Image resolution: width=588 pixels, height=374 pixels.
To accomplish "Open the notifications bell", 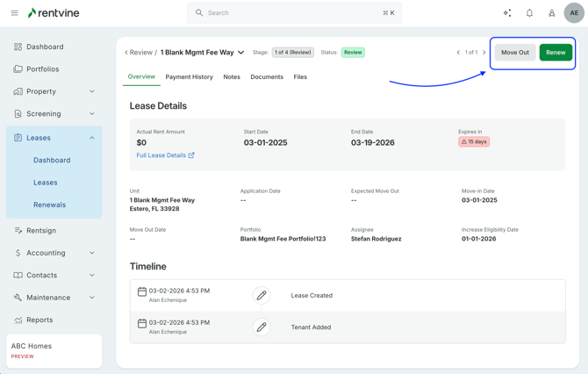I will 529,13.
